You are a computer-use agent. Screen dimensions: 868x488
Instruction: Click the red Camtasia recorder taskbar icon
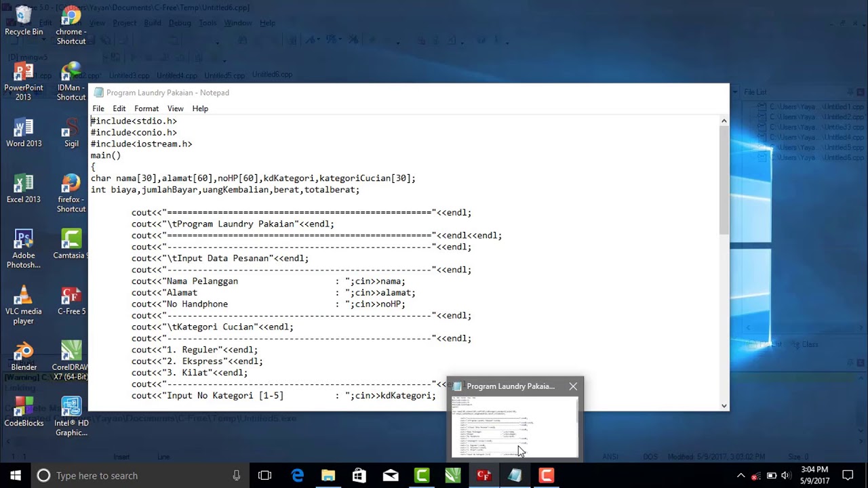[546, 475]
